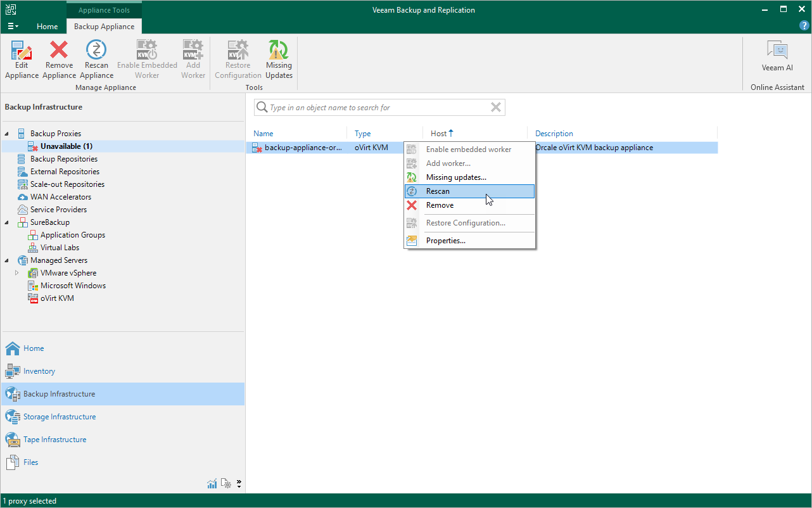
Task: Choose Add worker... from context menu
Action: coord(469,163)
